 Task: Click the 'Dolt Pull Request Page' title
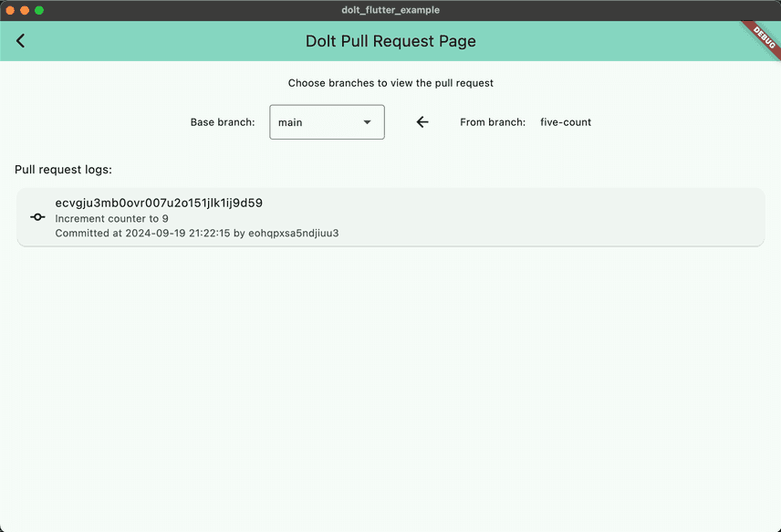coord(390,41)
